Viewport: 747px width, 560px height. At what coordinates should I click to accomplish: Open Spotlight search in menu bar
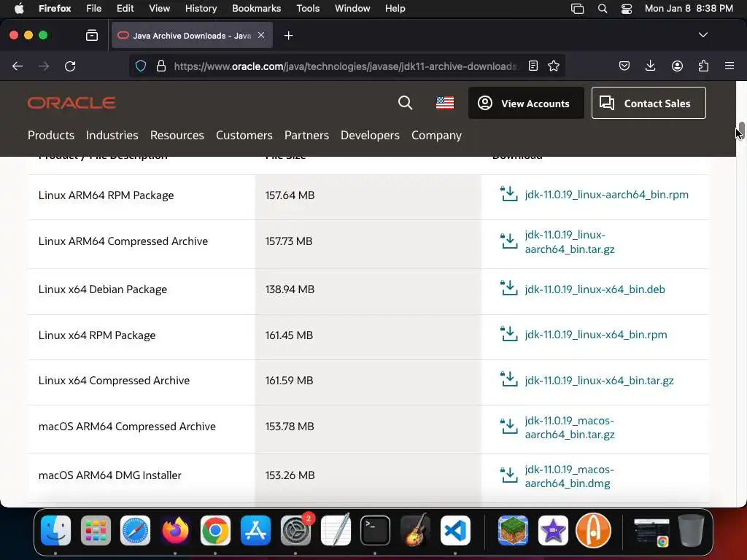(x=602, y=9)
